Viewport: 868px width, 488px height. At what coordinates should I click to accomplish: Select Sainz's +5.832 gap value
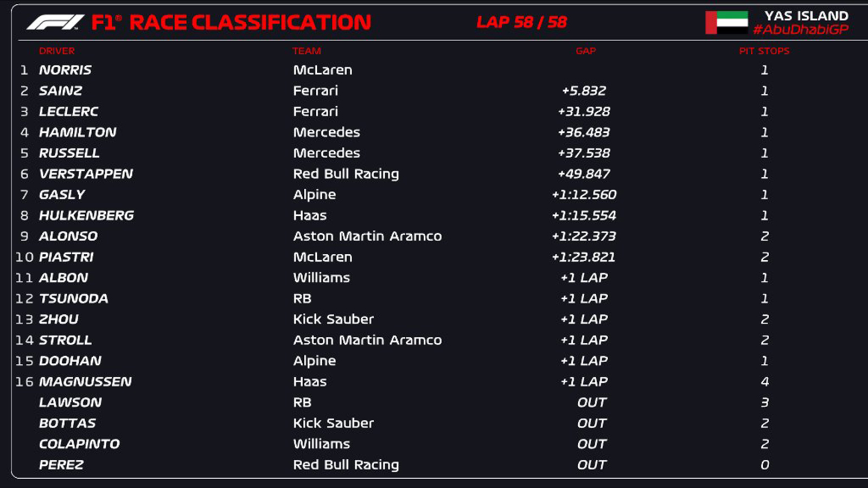point(584,91)
